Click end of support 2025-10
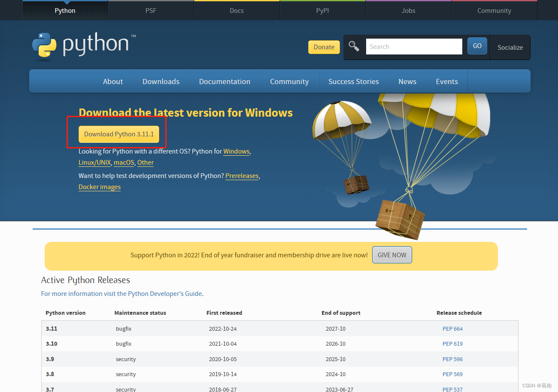Viewport: 558px width, 392px height. (x=336, y=359)
